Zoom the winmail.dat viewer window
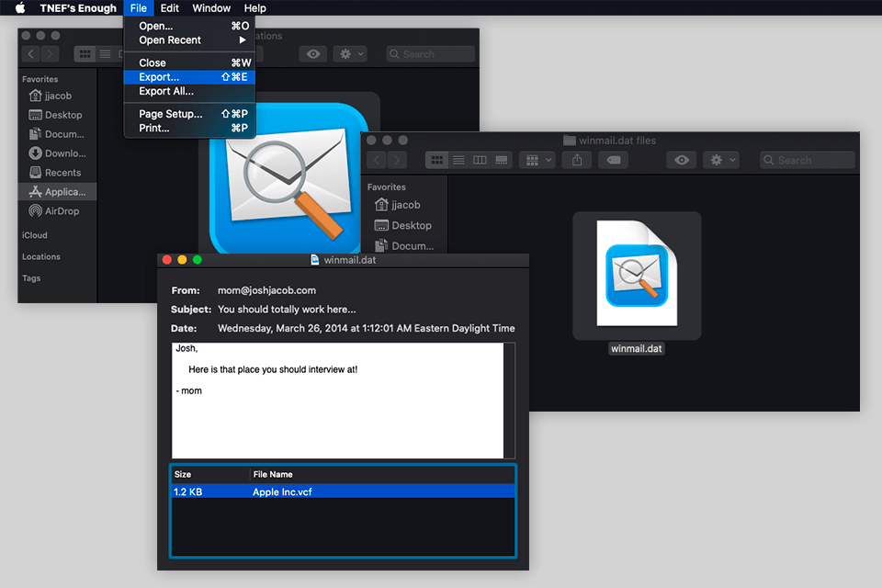This screenshot has height=588, width=882. (197, 259)
